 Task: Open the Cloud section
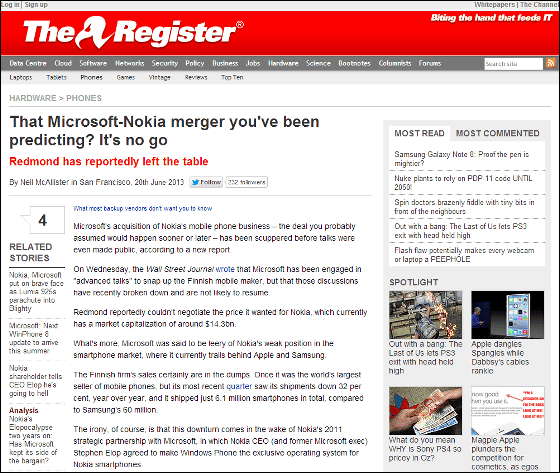(63, 63)
